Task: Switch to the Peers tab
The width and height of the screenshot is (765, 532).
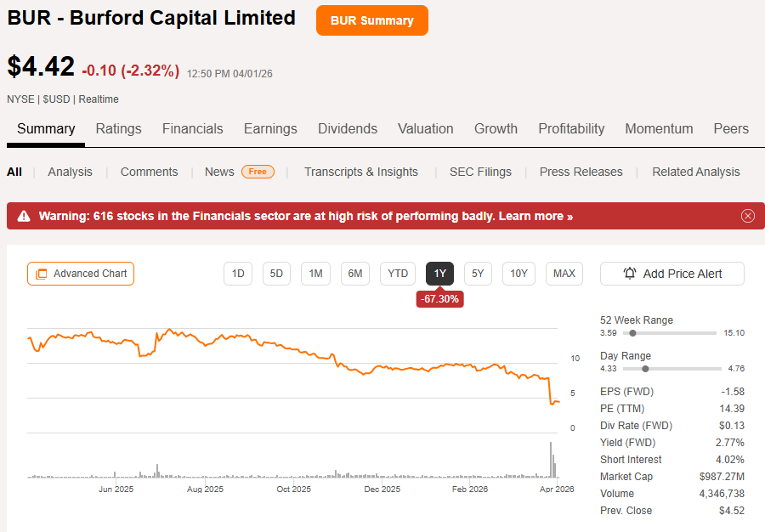Action: pyautogui.click(x=731, y=128)
